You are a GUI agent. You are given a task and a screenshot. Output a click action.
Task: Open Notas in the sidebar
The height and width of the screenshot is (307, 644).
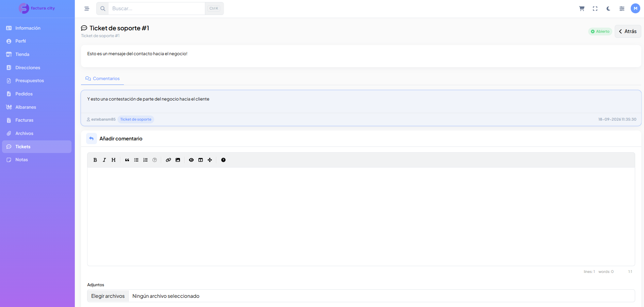37,159
